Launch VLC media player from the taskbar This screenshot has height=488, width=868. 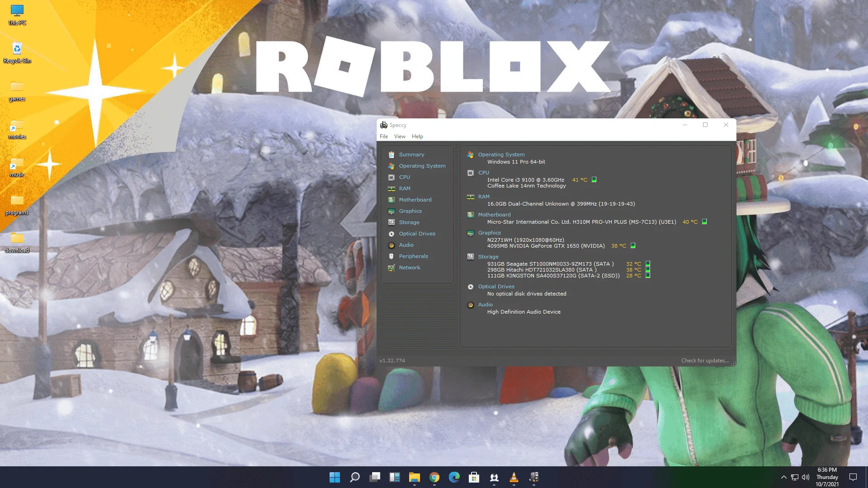pos(514,477)
